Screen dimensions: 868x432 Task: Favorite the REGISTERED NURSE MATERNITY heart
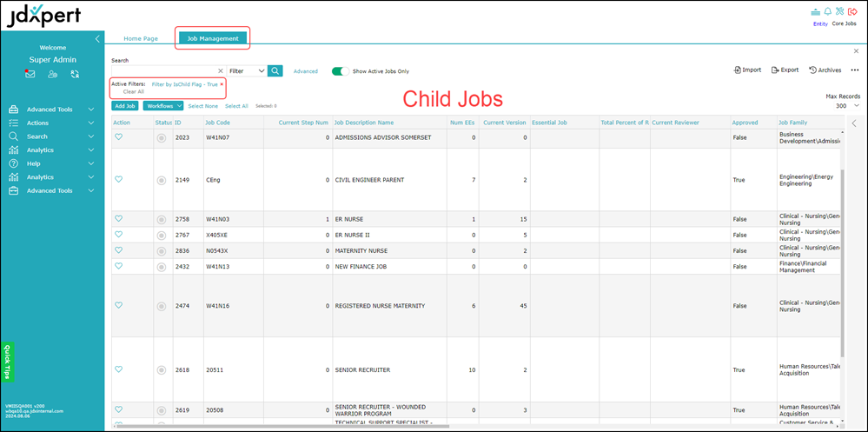pyautogui.click(x=118, y=305)
